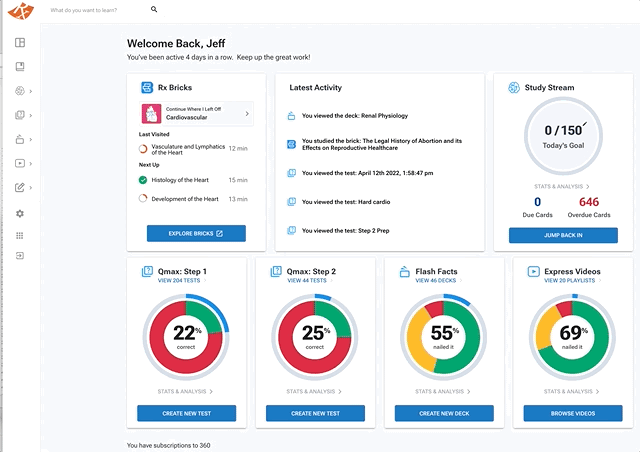Open the Express Videos play sidebar icon
Image resolution: width=640 pixels, height=452 pixels.
point(20,163)
